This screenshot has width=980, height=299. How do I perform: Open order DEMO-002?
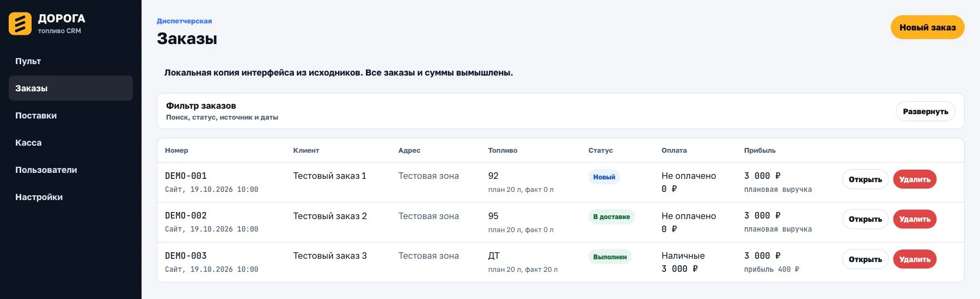click(x=865, y=219)
